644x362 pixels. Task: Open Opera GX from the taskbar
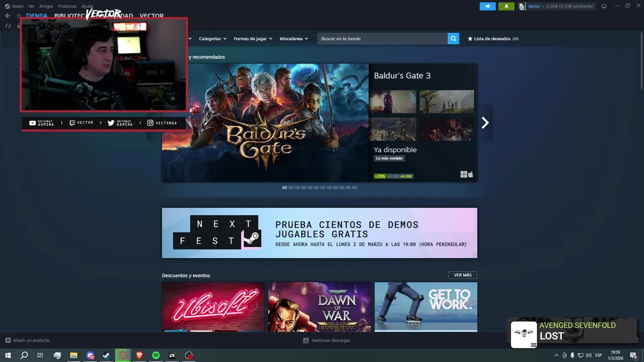click(x=123, y=355)
